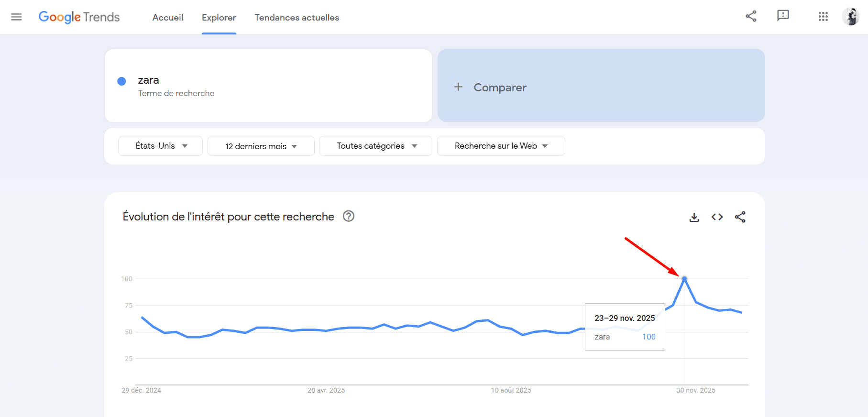Click the Terme de recherche label
The width and height of the screenshot is (868, 417).
click(x=176, y=93)
